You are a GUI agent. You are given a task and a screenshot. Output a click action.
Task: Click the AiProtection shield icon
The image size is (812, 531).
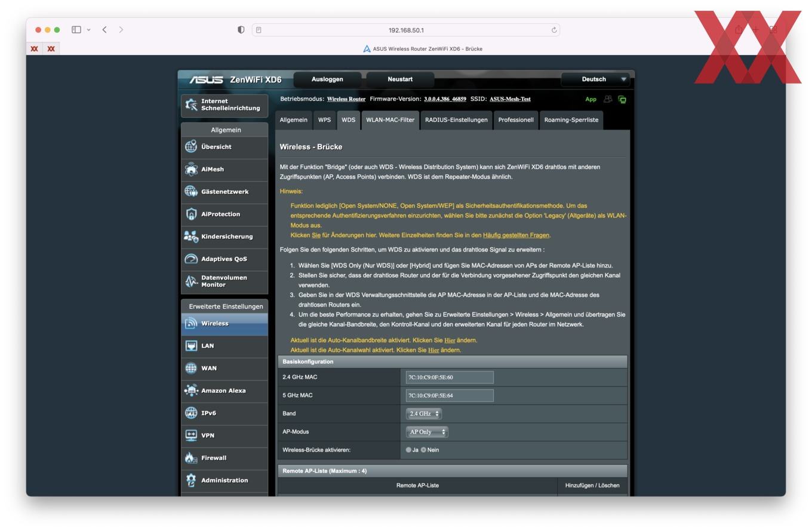(191, 214)
